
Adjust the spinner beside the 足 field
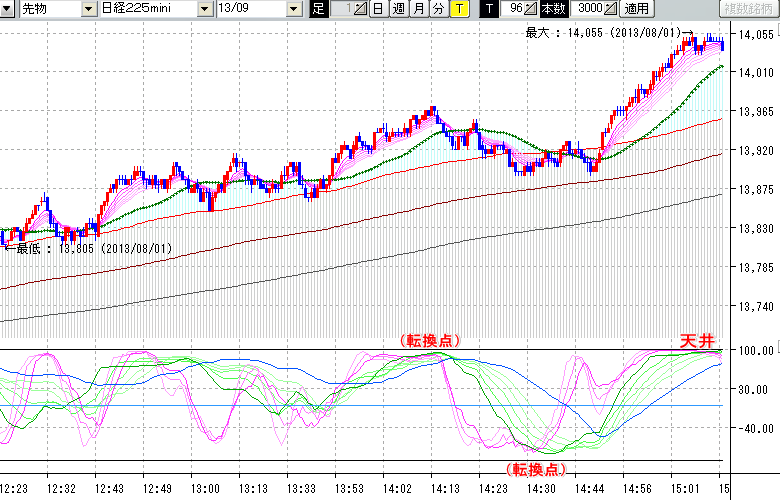361,9
